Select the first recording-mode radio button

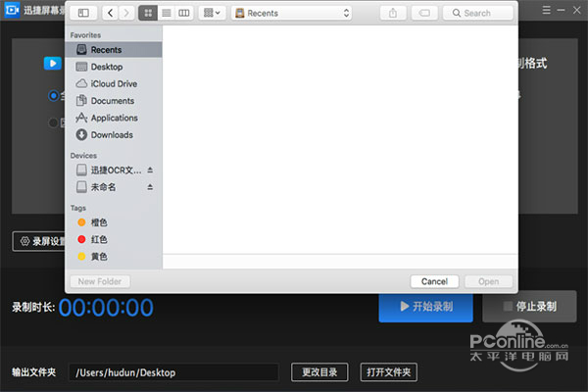point(54,96)
